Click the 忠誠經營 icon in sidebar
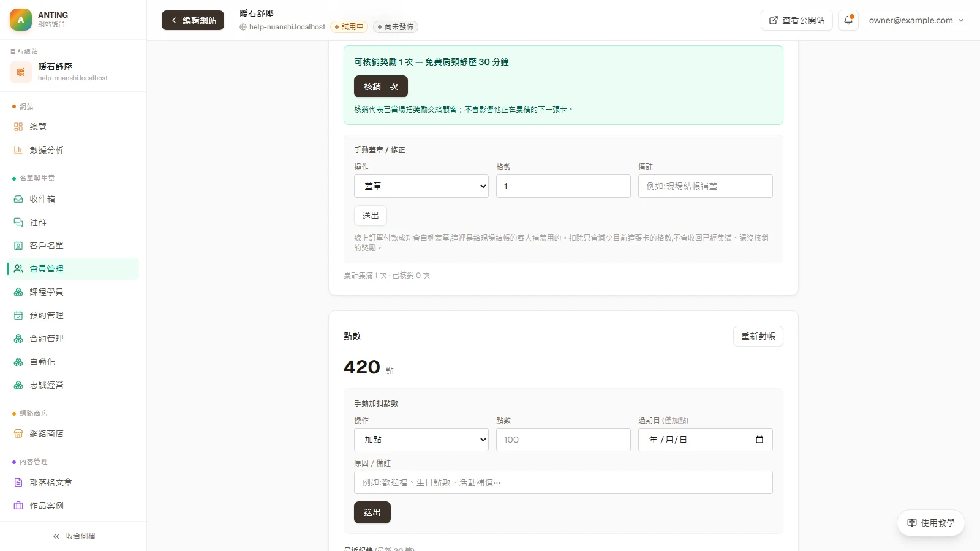This screenshot has width=980, height=551. [18, 385]
